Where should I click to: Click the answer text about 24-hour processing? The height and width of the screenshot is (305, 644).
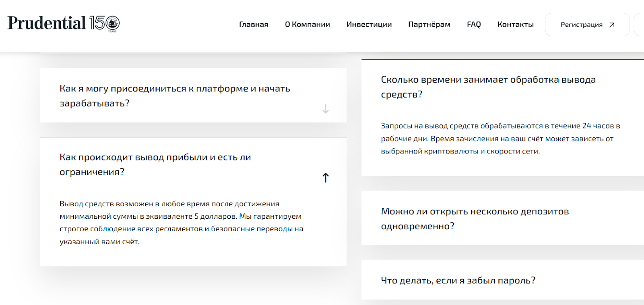point(500,139)
